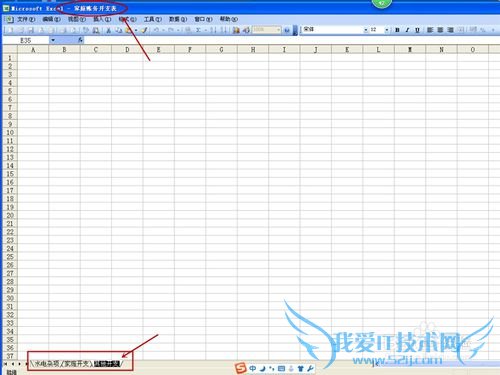The width and height of the screenshot is (500, 375).
Task: Toggle Underline formatting
Action: click(x=417, y=30)
